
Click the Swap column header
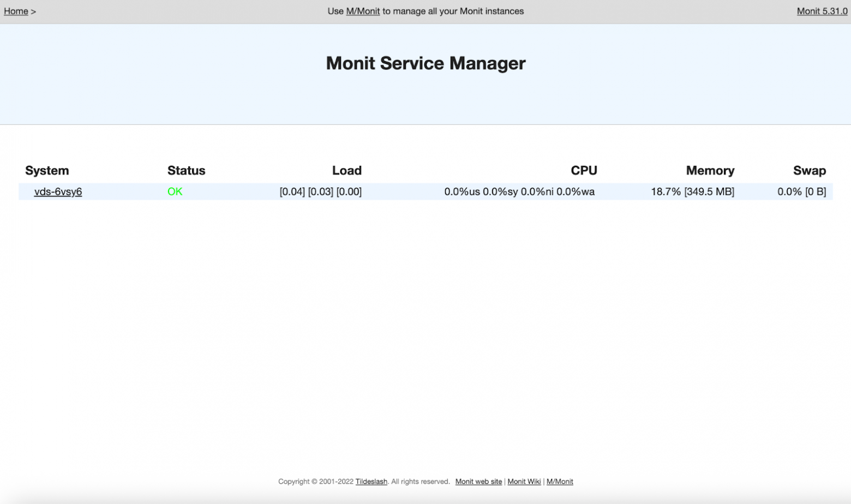pyautogui.click(x=809, y=170)
